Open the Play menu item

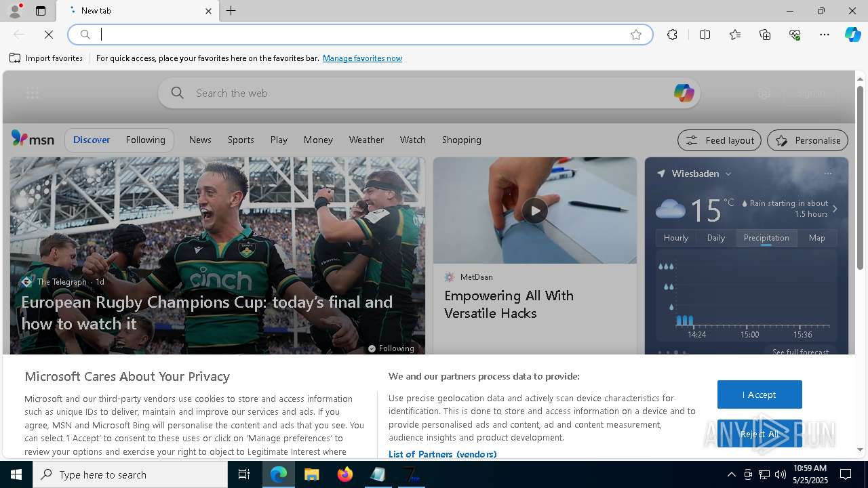pos(279,140)
